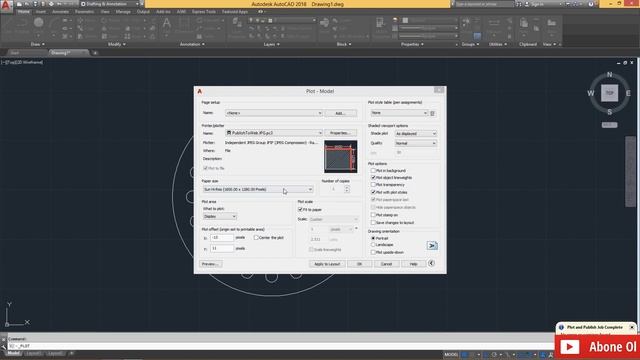Open the Drafting & Annotation workspace dropdown
Image resolution: width=640 pixels, height=360 pixels.
pyautogui.click(x=110, y=4)
